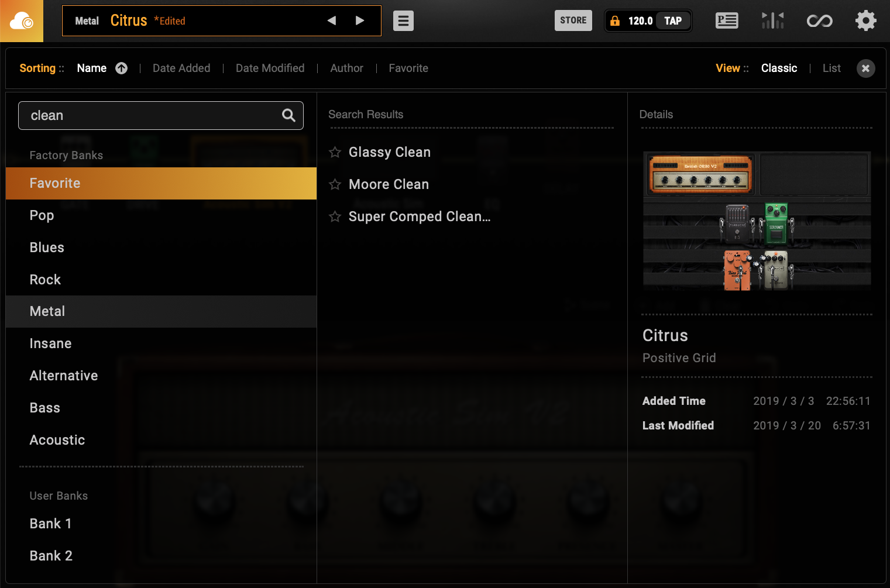Image resolution: width=890 pixels, height=588 pixels.
Task: Open the STORE button
Action: (x=573, y=20)
